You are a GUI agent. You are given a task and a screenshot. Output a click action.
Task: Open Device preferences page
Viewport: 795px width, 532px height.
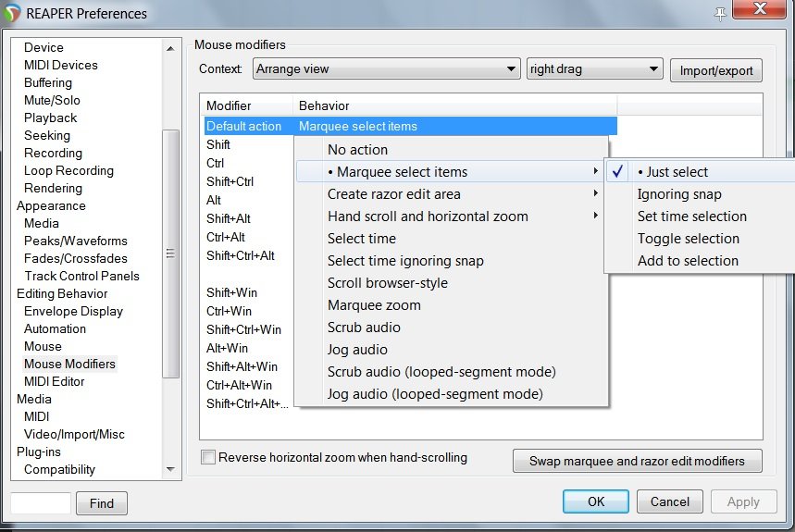43,47
